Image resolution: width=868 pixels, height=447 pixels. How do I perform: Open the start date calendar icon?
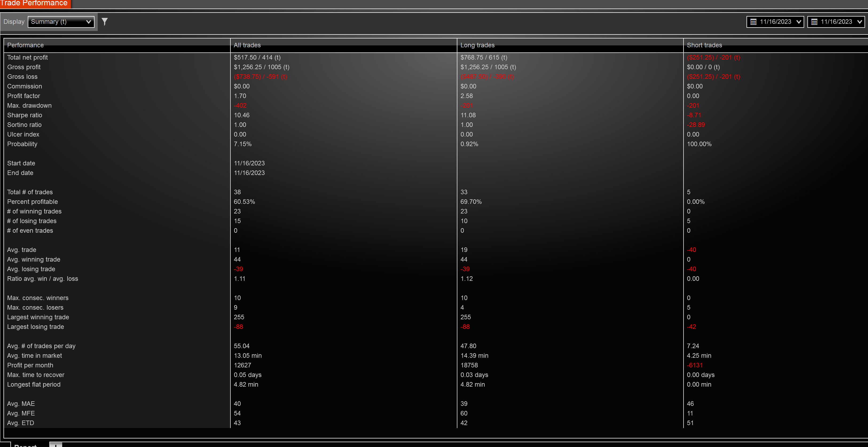click(x=753, y=22)
